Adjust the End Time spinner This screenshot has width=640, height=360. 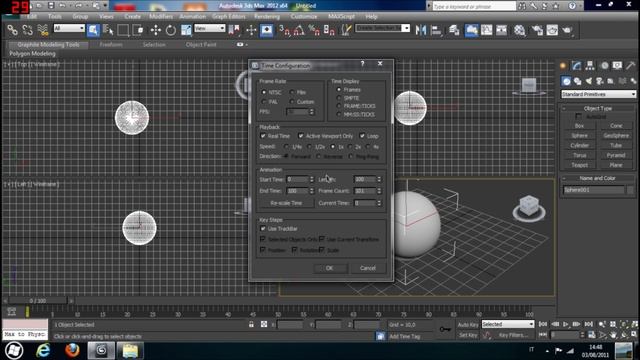tap(312, 191)
